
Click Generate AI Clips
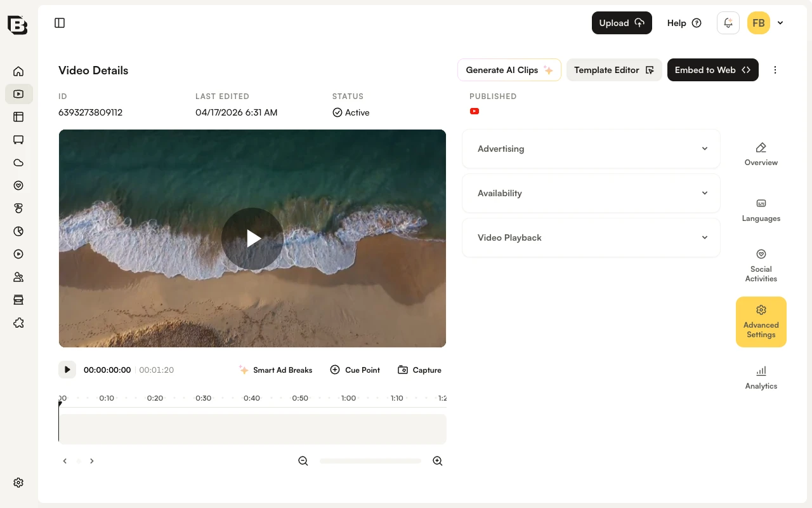(x=509, y=70)
